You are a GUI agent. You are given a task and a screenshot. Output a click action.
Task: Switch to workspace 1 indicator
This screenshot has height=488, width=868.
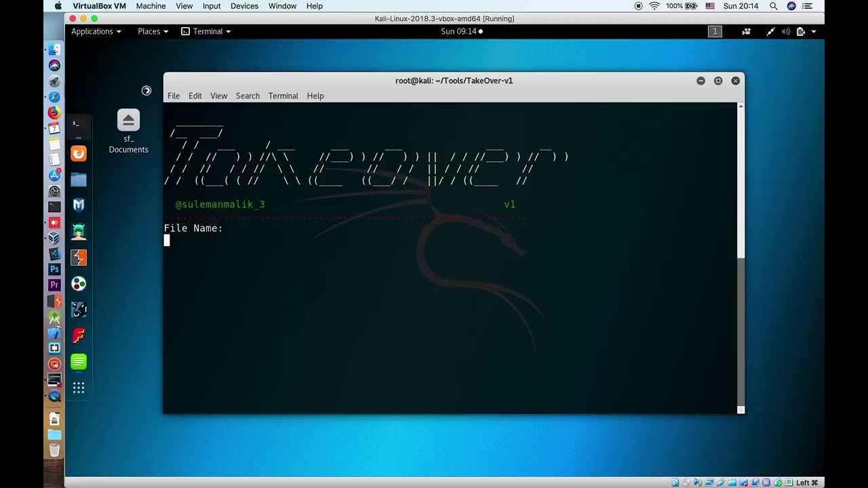tap(715, 31)
